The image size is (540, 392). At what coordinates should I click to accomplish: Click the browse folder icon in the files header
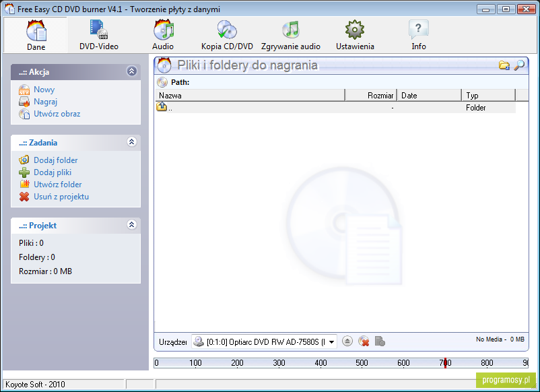tap(504, 65)
